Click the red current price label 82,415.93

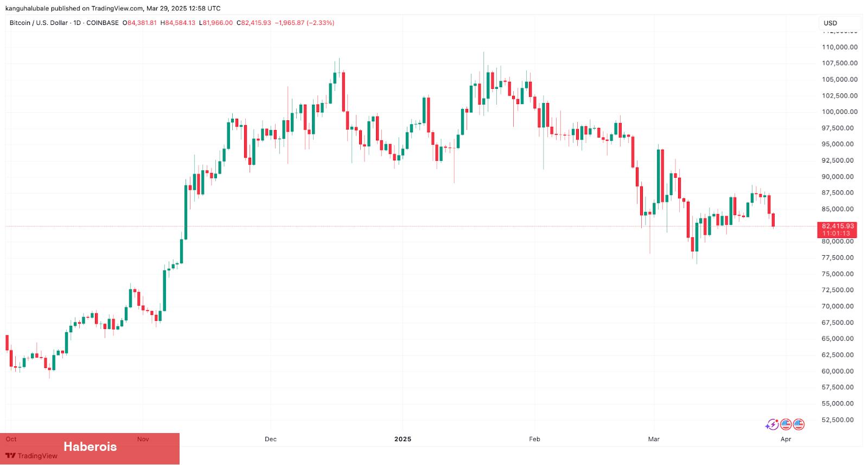[838, 226]
